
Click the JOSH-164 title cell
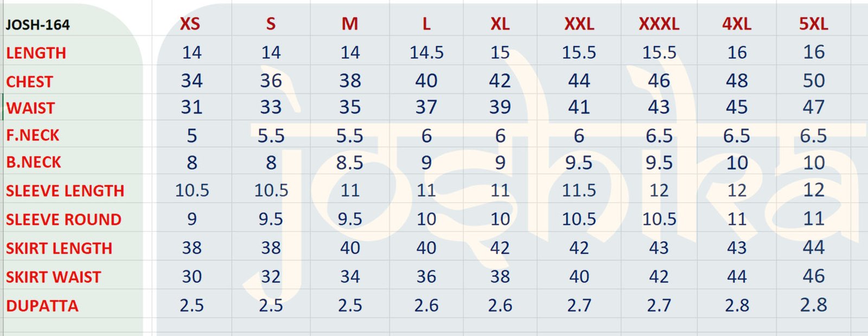[38, 25]
